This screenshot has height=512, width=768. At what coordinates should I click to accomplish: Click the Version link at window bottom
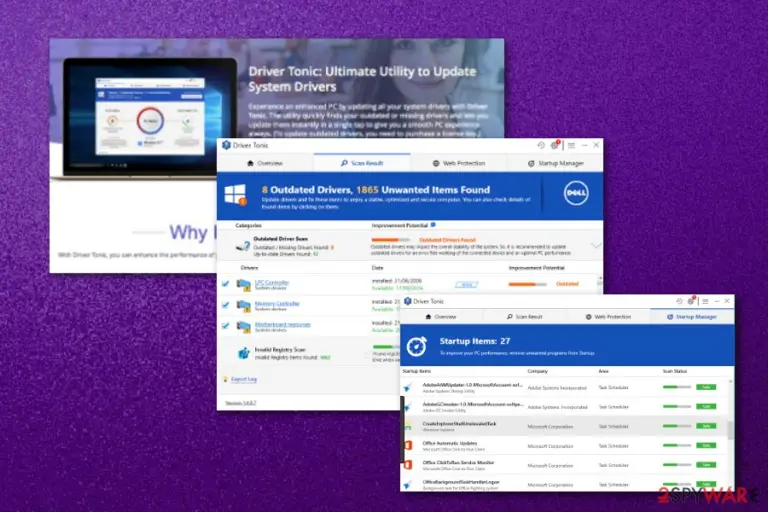click(x=240, y=403)
